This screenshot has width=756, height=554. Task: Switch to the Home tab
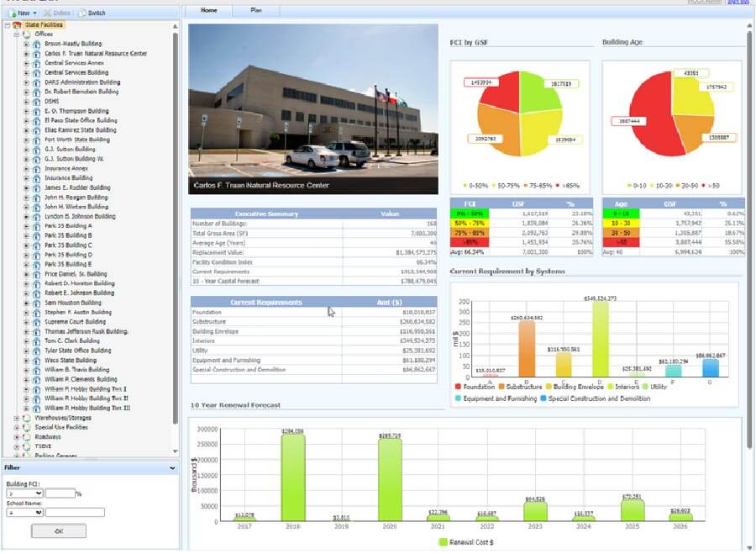209,10
